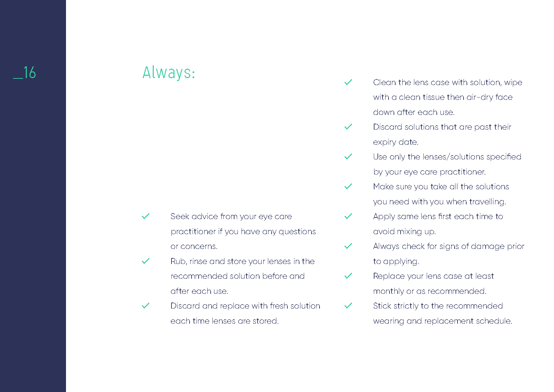This screenshot has width=554, height=392.
Task: Click the checkmark next to 'Clean the lens case'
Action: pos(348,82)
